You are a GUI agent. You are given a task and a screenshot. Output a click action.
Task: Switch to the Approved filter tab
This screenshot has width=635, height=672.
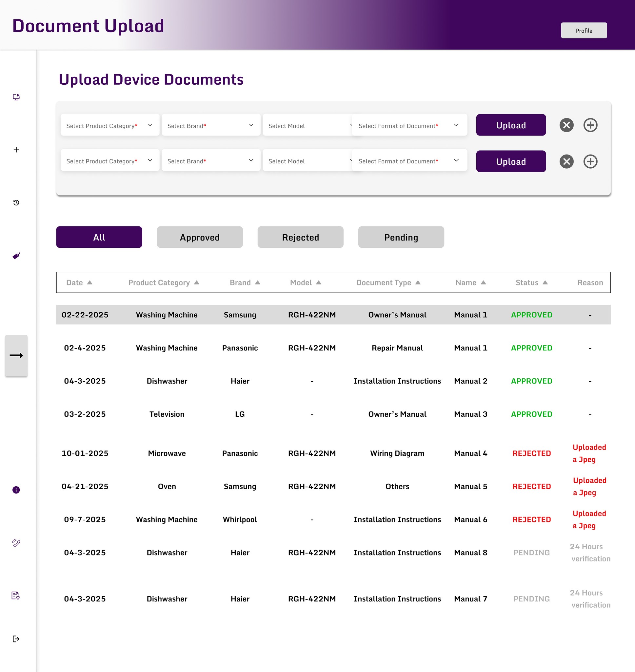(x=200, y=237)
